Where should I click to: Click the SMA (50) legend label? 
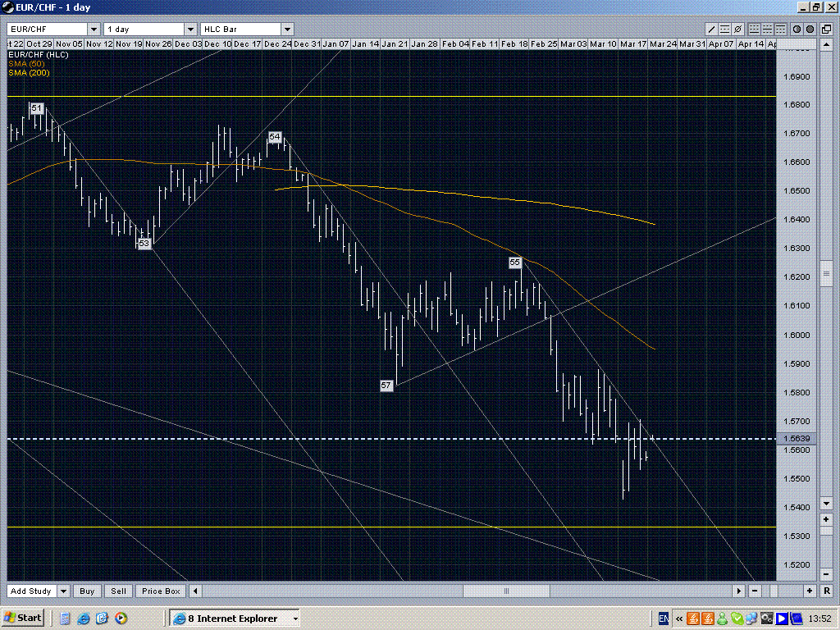click(x=26, y=64)
